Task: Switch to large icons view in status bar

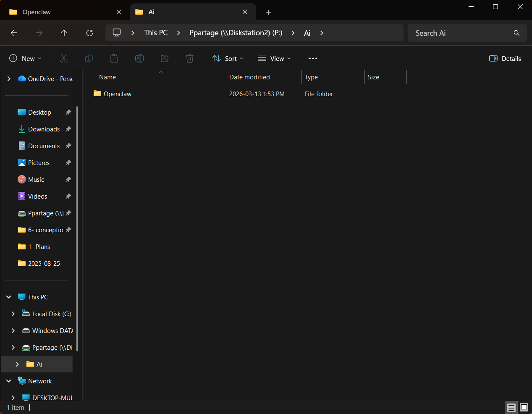Action: [x=524, y=407]
